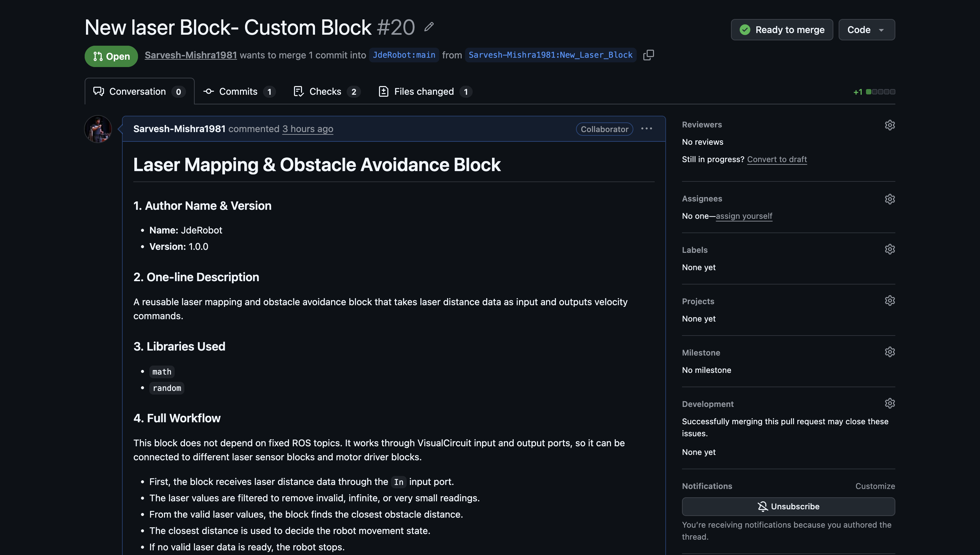Click the Collaborator badge

click(604, 129)
